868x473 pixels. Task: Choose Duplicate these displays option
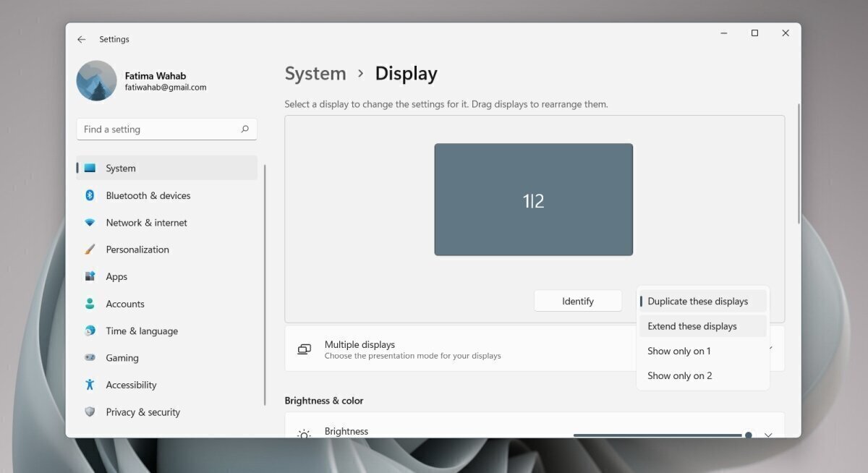[697, 302]
